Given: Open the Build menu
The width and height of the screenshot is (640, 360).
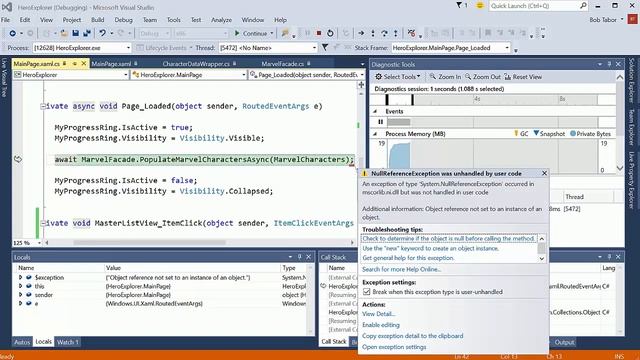Looking at the screenshot, I should coord(98,20).
